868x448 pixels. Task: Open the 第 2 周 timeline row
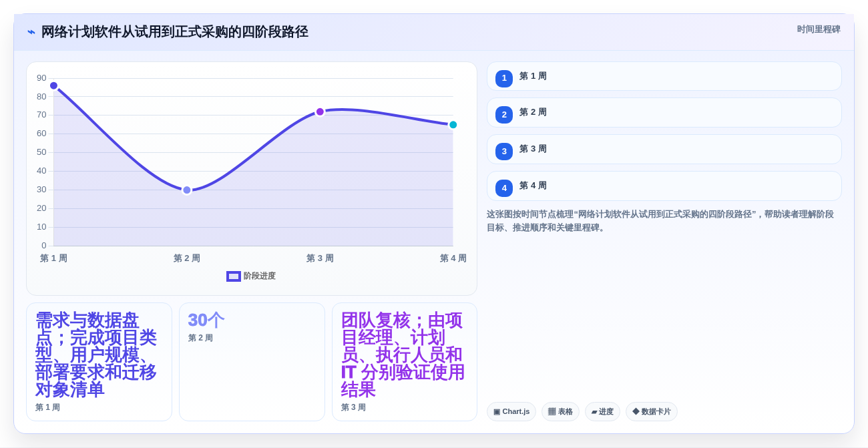[x=664, y=112]
